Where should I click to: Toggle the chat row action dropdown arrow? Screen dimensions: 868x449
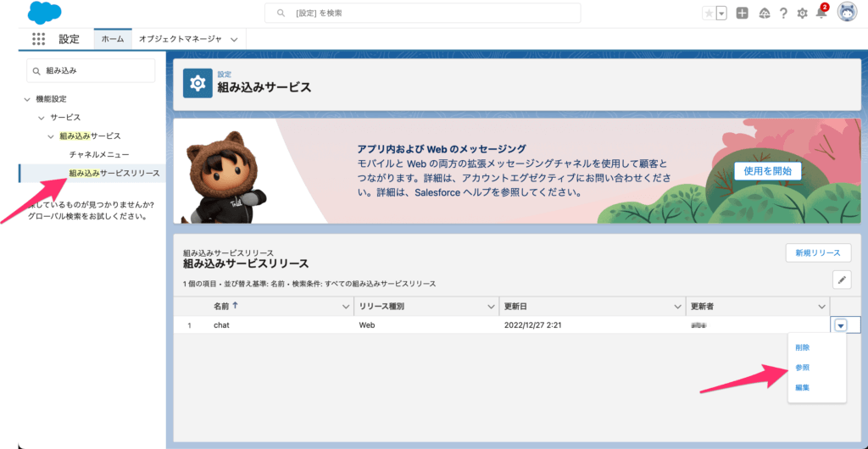pyautogui.click(x=841, y=325)
